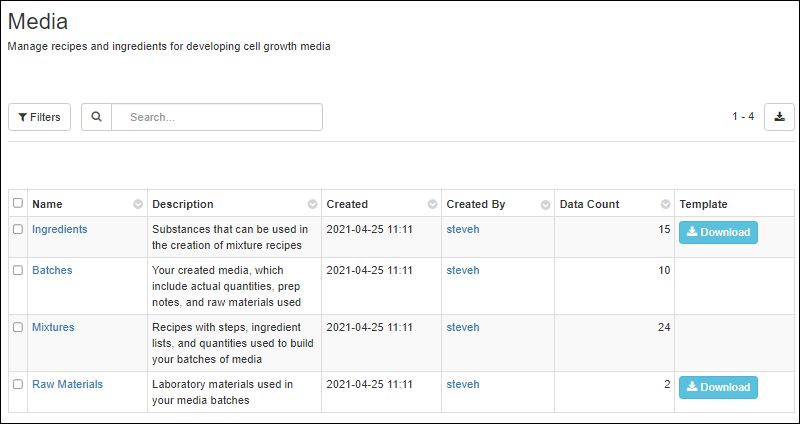Click steveh in the Raw Materials row
Viewport: 800px width, 424px height.
coord(462,384)
